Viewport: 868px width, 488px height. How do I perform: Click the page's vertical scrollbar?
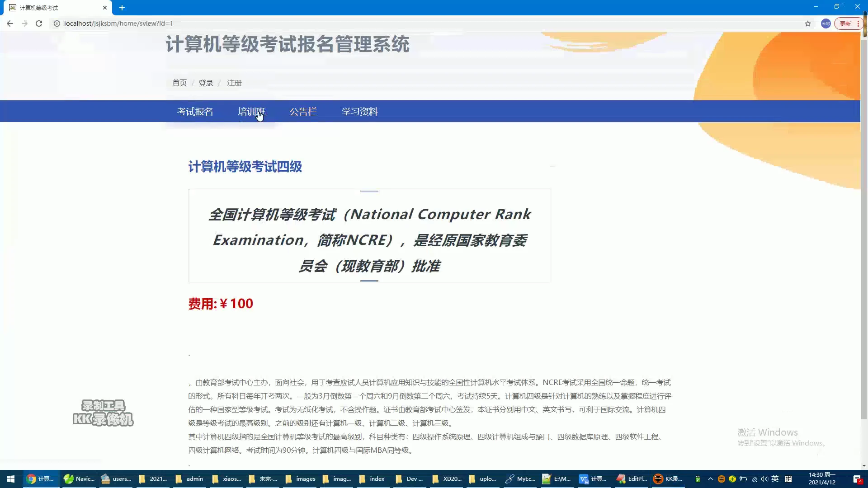864,226
